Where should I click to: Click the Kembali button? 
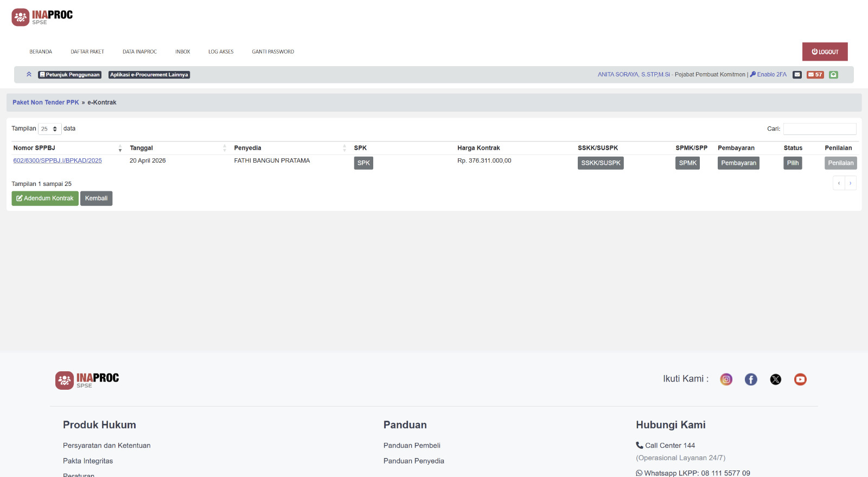point(96,198)
